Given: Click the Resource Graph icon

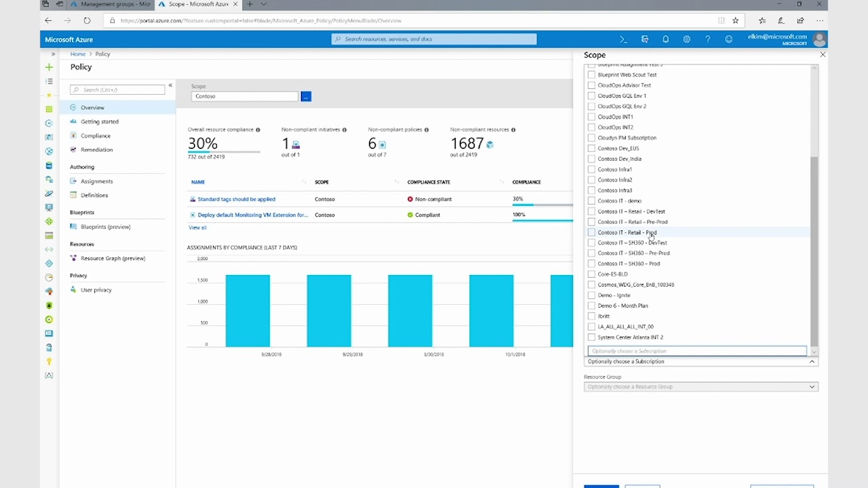Looking at the screenshot, I should click(73, 258).
